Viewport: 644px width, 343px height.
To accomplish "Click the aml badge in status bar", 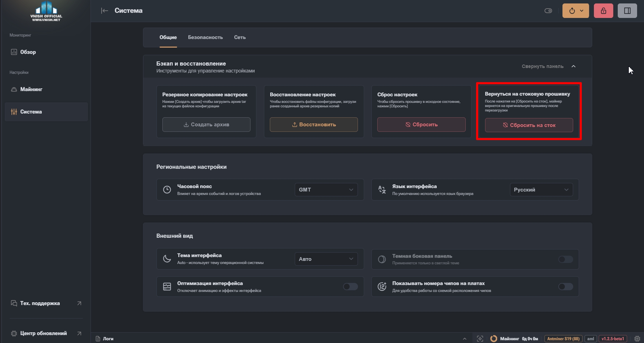I will point(591,339).
